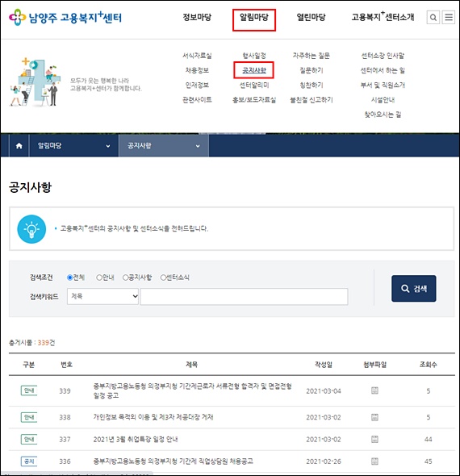
Task: Select 인재정보 submenu item
Action: (197, 85)
